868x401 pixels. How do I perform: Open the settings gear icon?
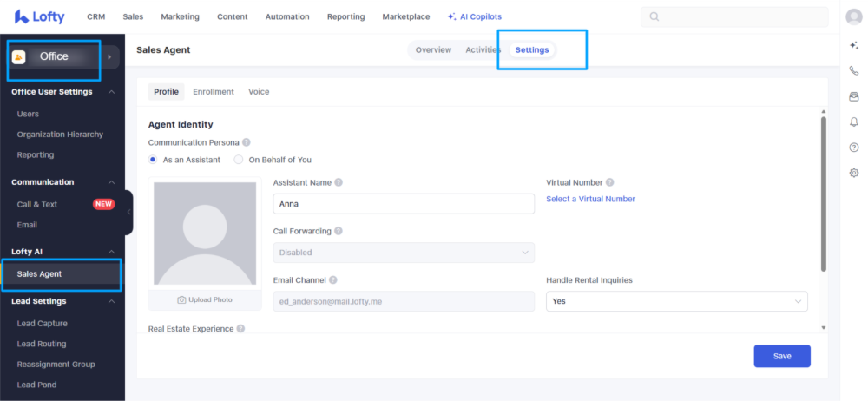(x=853, y=173)
